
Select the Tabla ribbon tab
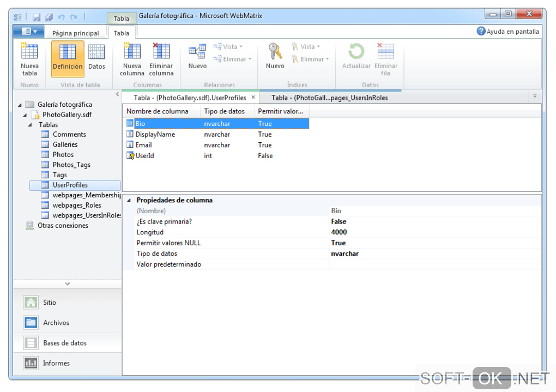click(121, 33)
